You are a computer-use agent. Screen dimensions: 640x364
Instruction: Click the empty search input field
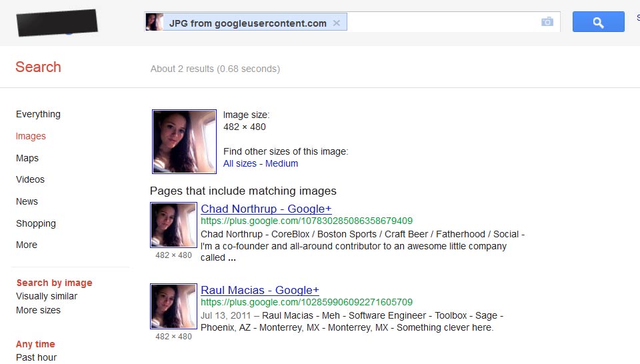coord(440,22)
